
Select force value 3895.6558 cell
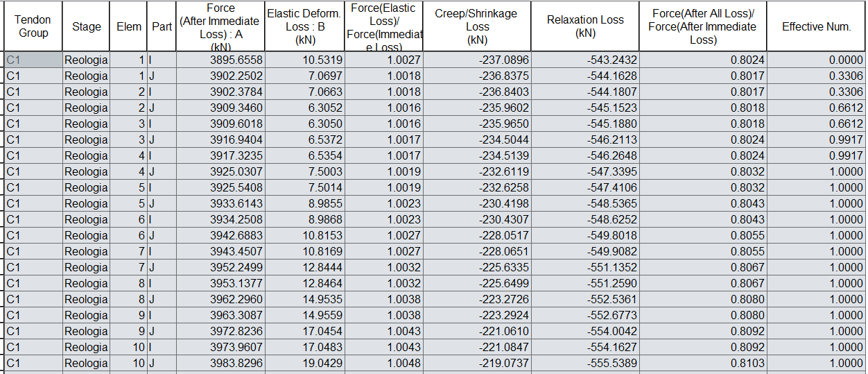pos(220,60)
